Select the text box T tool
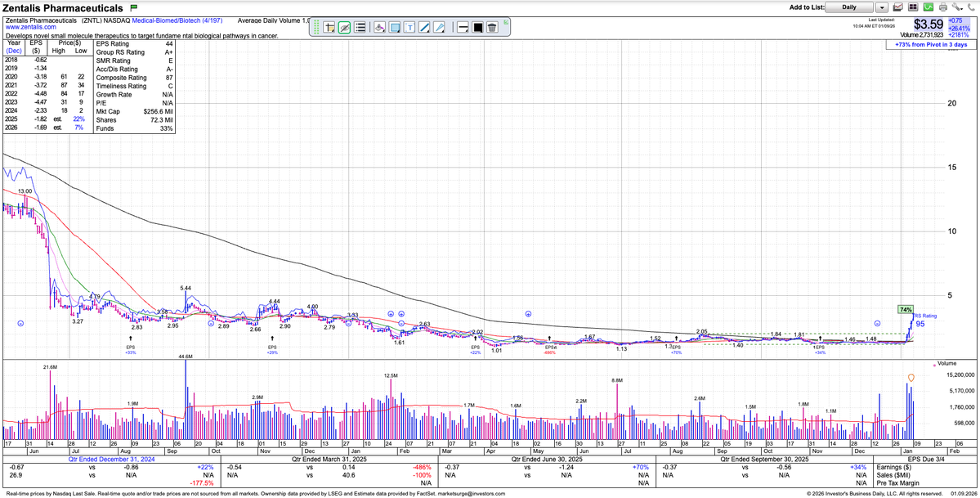This screenshot has height=498, width=980. (x=409, y=27)
